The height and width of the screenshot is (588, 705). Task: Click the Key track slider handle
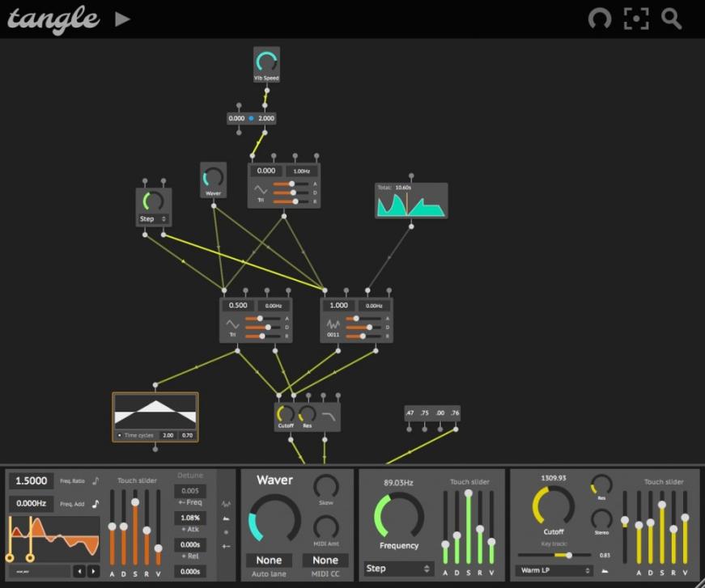[569, 556]
